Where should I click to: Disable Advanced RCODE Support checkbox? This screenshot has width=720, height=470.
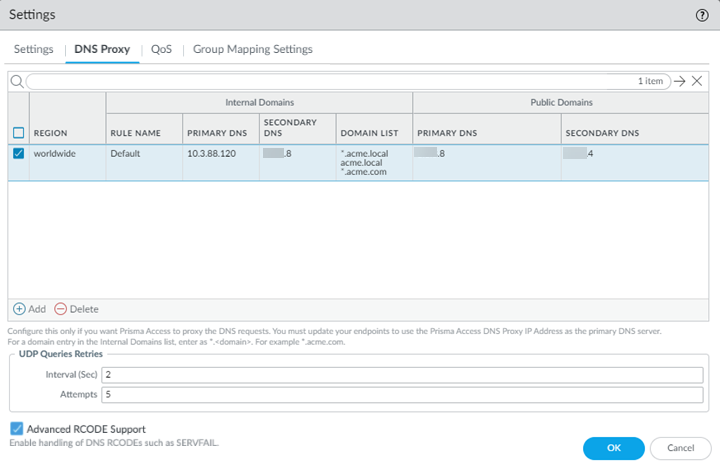(x=17, y=429)
